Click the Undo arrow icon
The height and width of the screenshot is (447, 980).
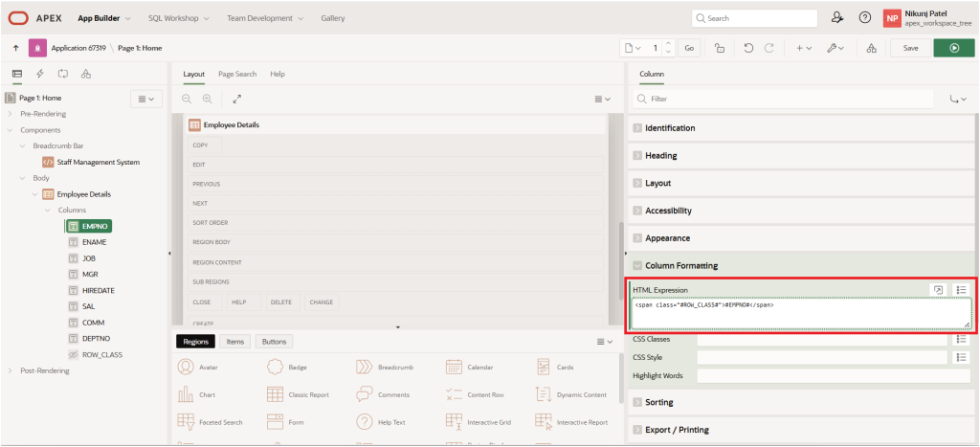coord(748,47)
